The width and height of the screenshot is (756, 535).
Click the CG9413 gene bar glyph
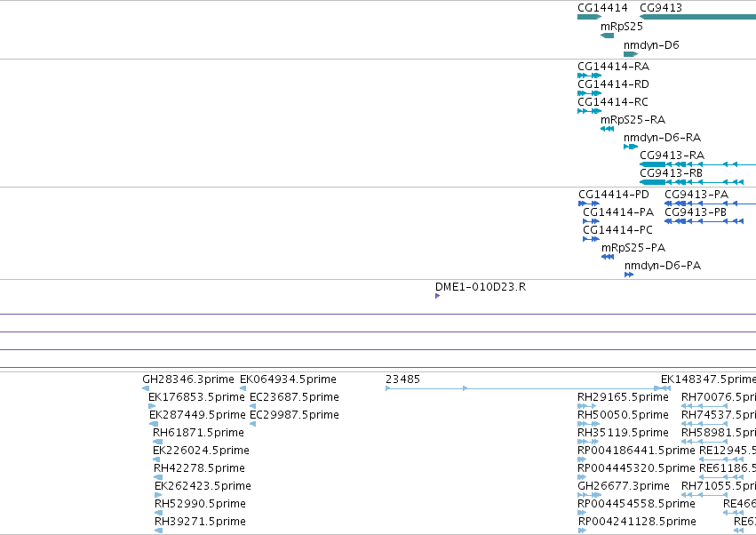click(x=697, y=17)
